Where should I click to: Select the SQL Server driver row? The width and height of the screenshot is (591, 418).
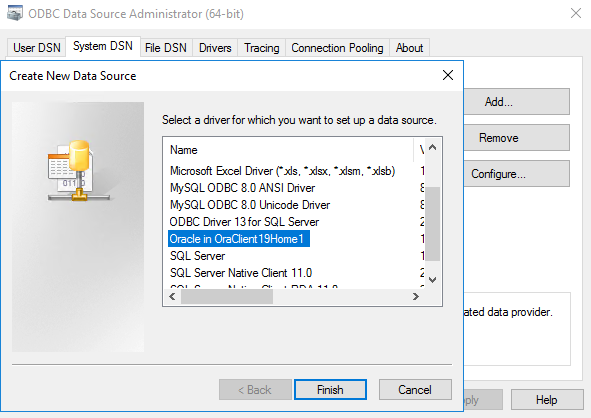(198, 256)
